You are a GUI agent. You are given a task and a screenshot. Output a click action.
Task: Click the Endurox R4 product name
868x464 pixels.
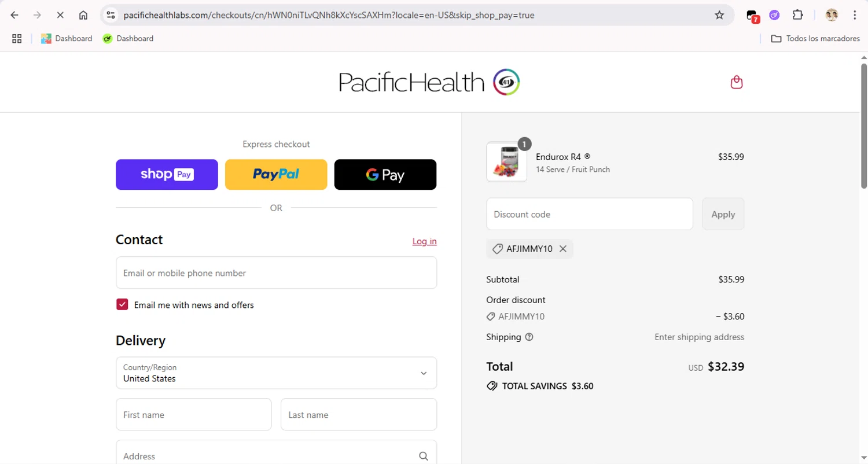click(x=562, y=157)
